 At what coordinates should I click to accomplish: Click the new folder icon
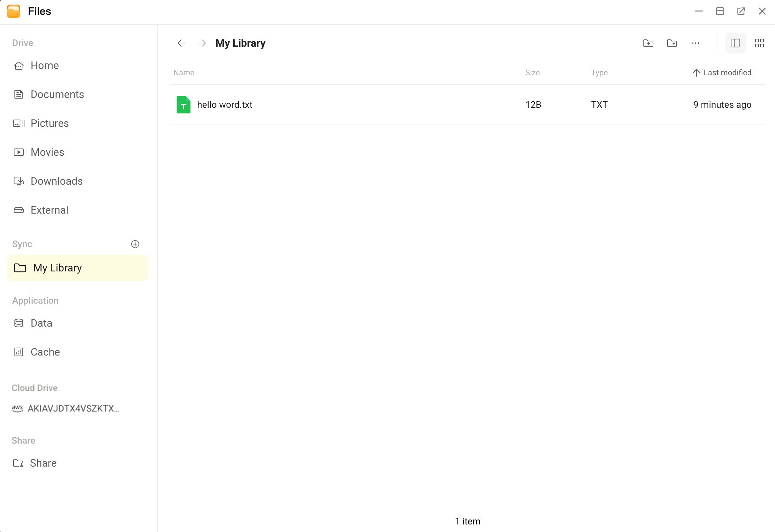pos(672,43)
